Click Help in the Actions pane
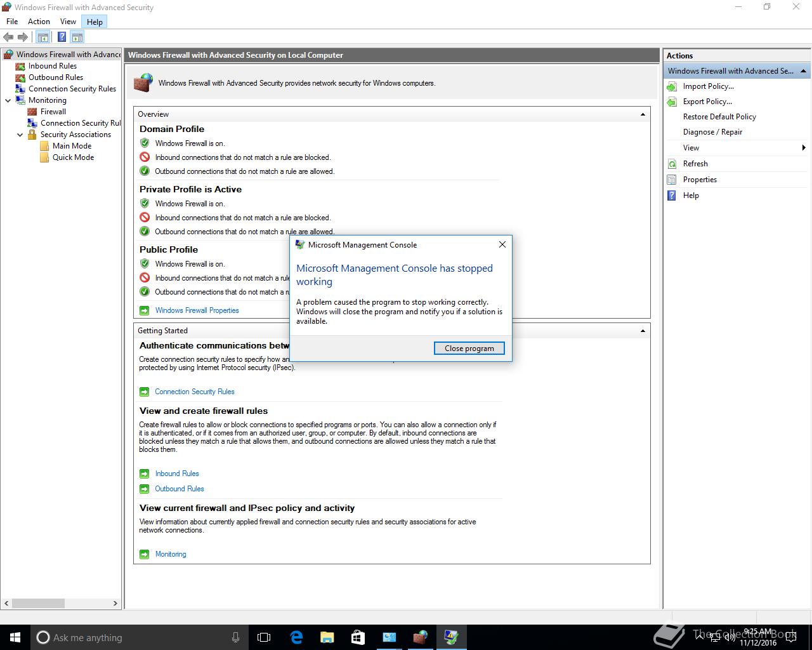The width and height of the screenshot is (812, 650). point(691,196)
